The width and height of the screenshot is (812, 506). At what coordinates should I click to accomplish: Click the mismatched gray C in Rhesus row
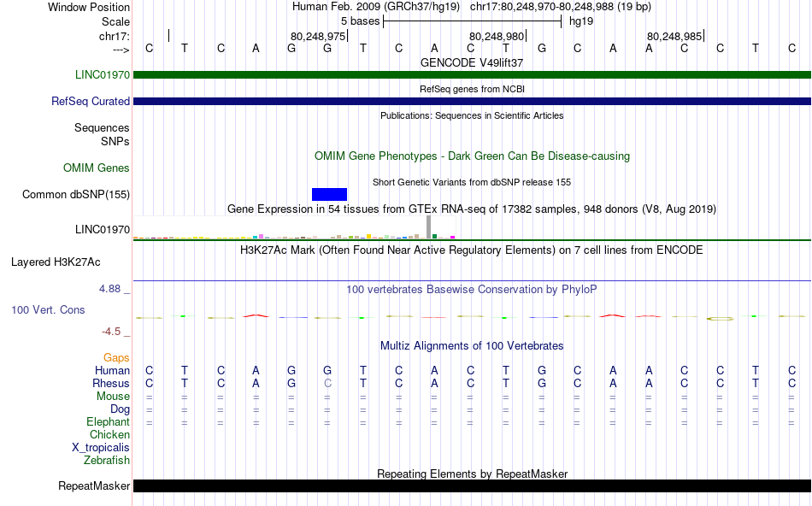pos(327,383)
